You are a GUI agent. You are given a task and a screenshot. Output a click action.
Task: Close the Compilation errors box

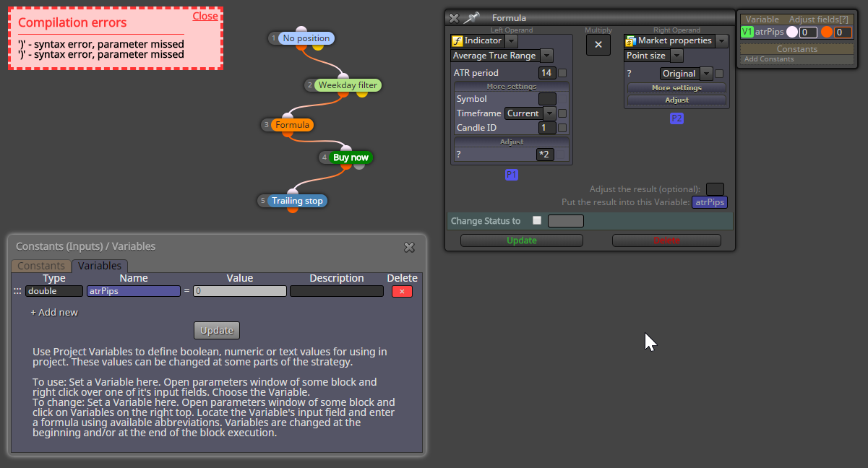point(205,16)
